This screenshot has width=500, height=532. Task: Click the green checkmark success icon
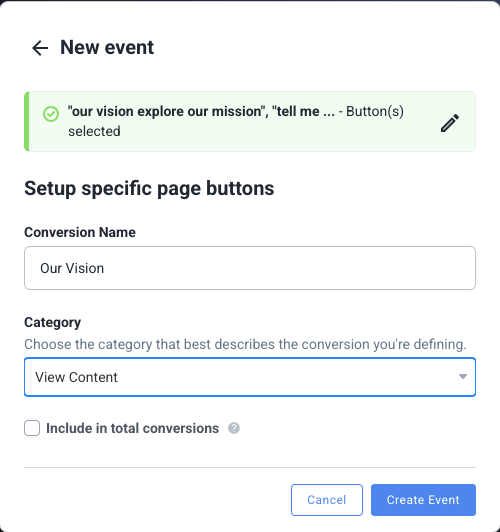click(51, 114)
